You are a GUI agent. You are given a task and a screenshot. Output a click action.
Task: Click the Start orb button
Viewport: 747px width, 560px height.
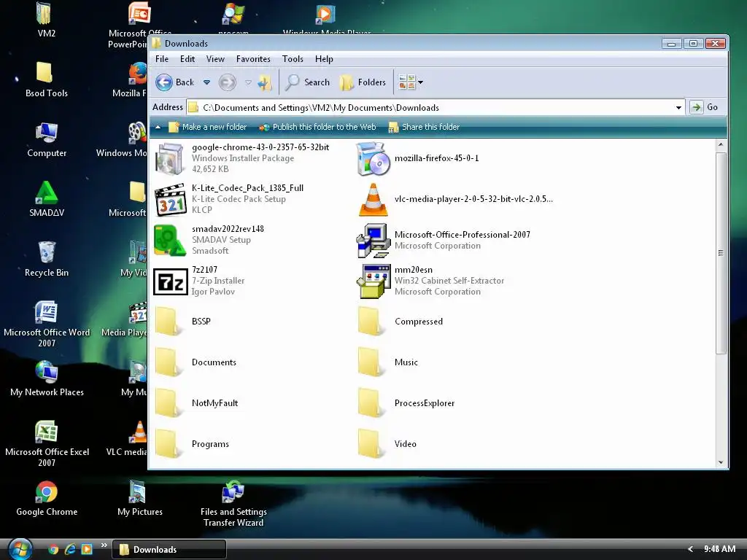pyautogui.click(x=20, y=550)
